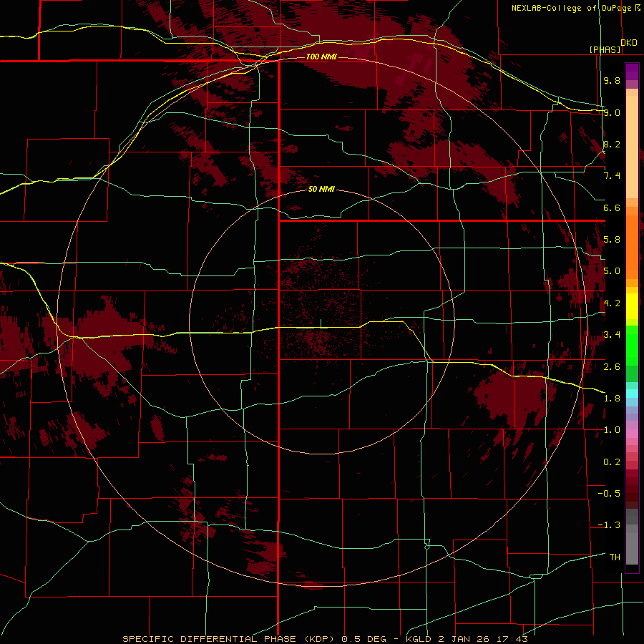
Task: Click the 5.8 scale value
Action: pyautogui.click(x=612, y=240)
